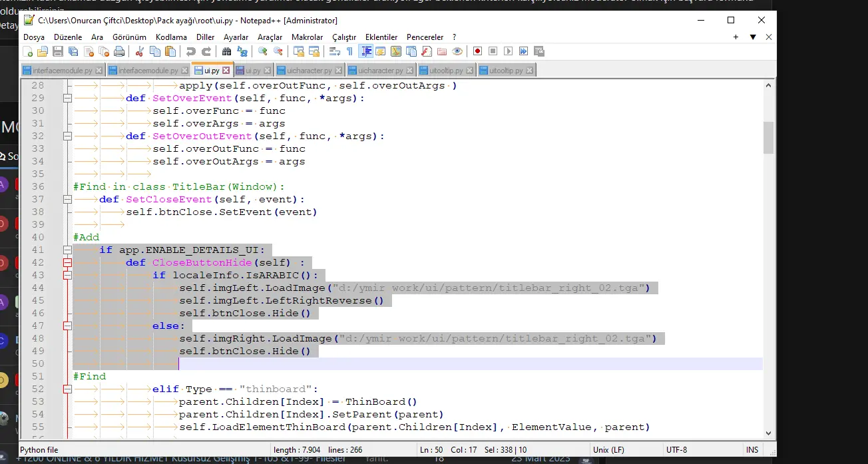Click the New file toolbar icon
Image resolution: width=868 pixels, height=464 pixels.
tap(28, 51)
